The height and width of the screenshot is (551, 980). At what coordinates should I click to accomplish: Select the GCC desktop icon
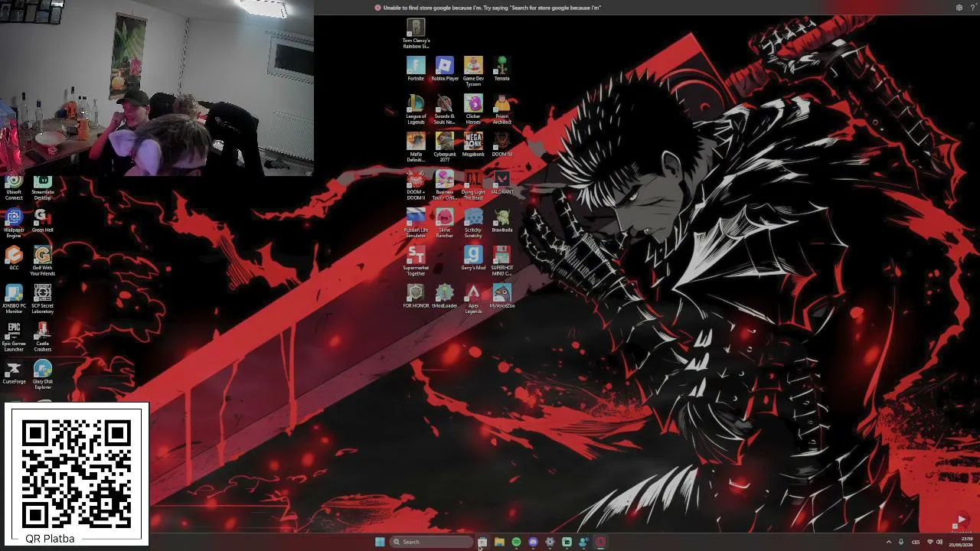tap(14, 259)
